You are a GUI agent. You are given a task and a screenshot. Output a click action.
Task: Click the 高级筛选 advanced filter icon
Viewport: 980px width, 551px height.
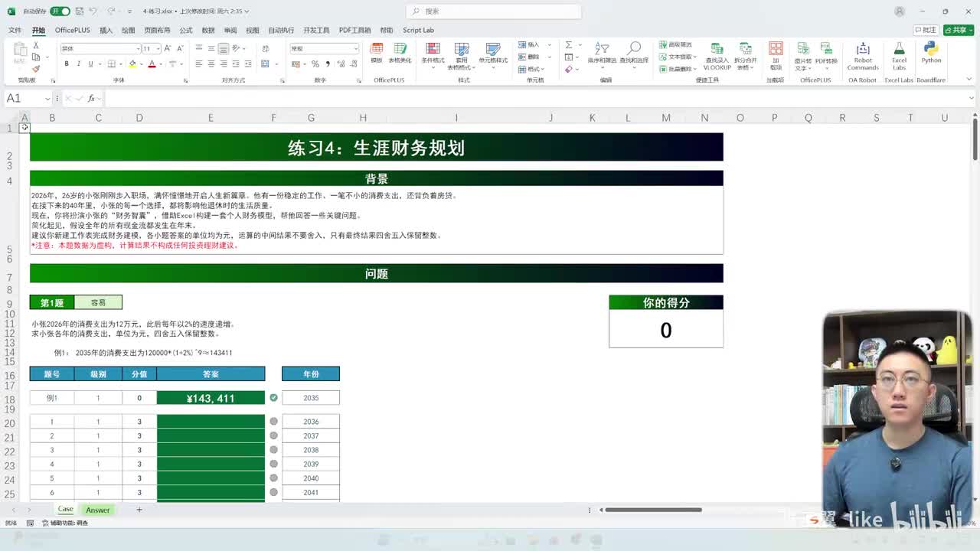point(662,44)
